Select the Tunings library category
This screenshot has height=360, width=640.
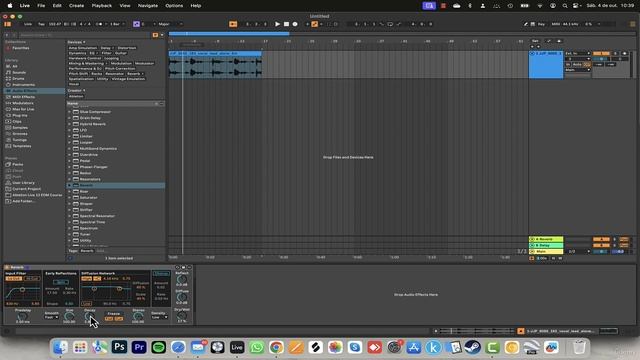20,140
